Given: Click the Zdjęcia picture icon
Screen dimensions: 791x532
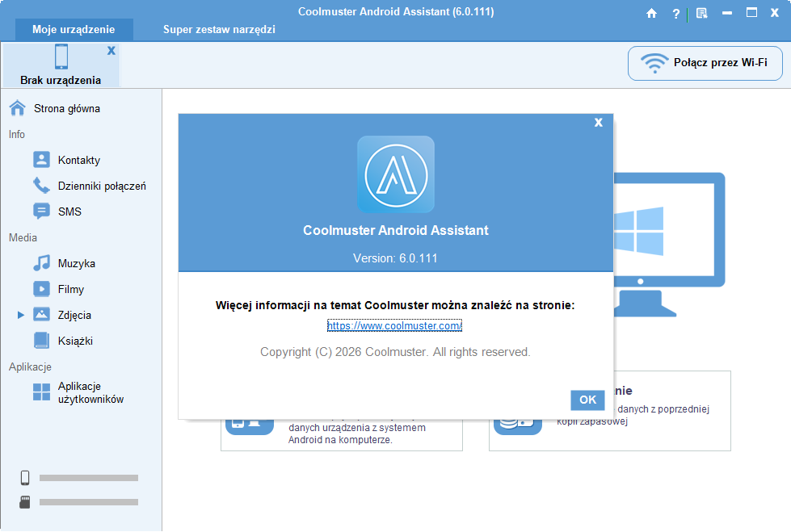Looking at the screenshot, I should (x=41, y=314).
